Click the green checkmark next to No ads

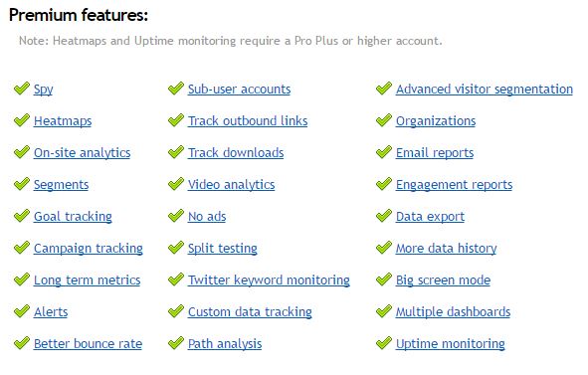coord(176,216)
